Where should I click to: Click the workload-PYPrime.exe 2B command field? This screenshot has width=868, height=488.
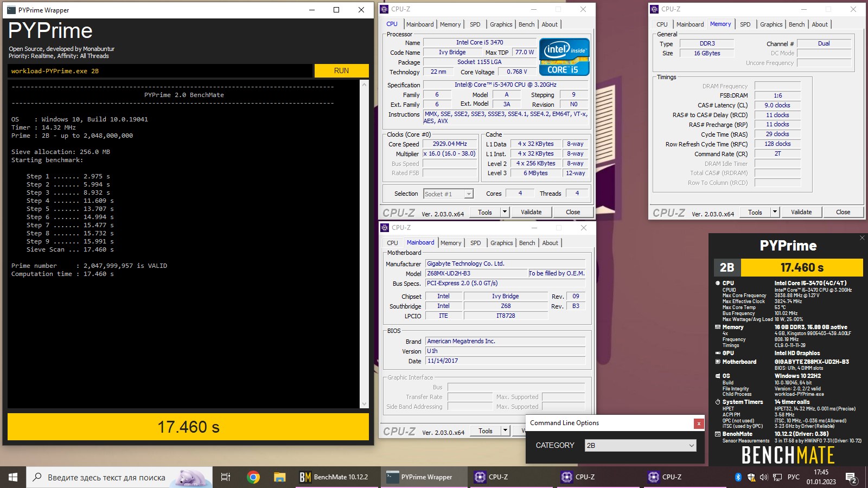160,70
